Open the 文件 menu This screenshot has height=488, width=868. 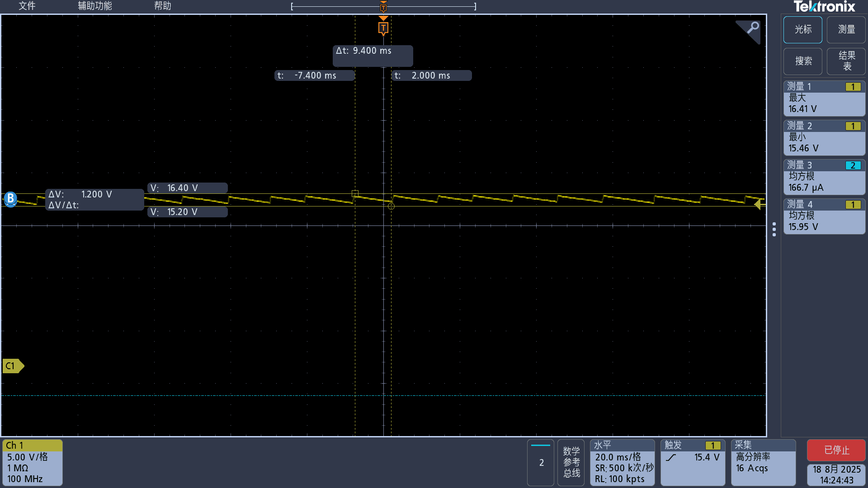click(x=27, y=6)
